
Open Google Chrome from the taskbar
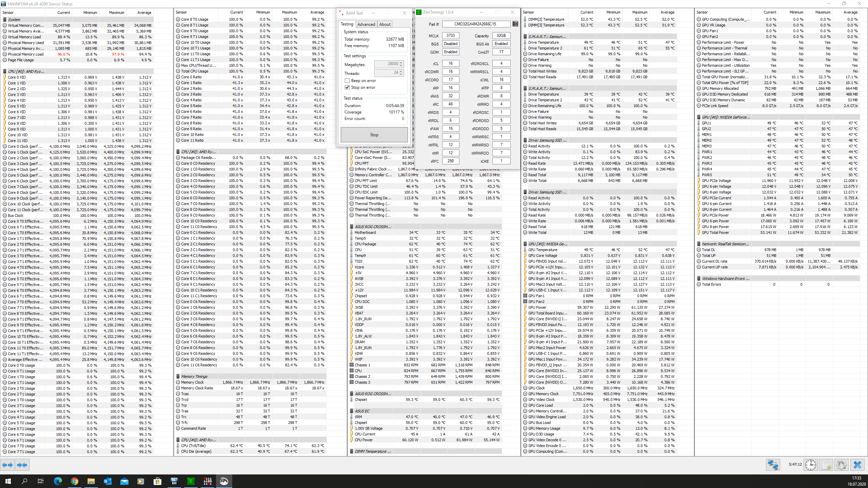point(75,481)
